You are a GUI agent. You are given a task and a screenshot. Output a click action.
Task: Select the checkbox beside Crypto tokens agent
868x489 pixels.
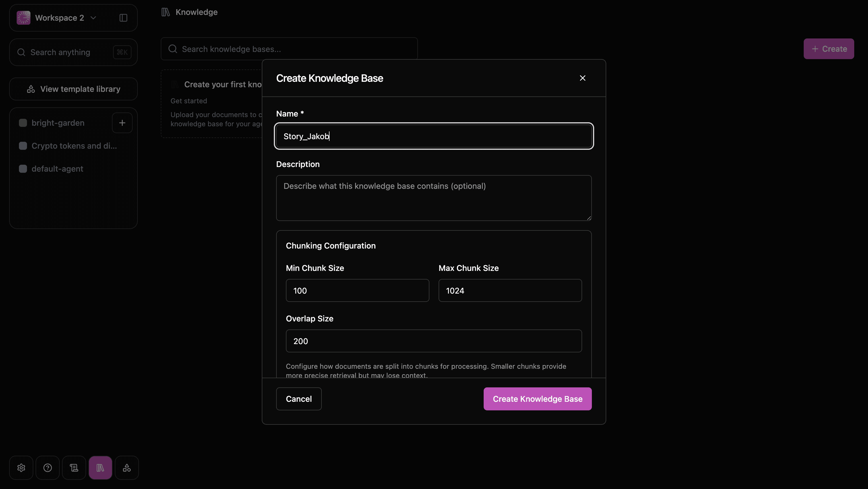23,145
